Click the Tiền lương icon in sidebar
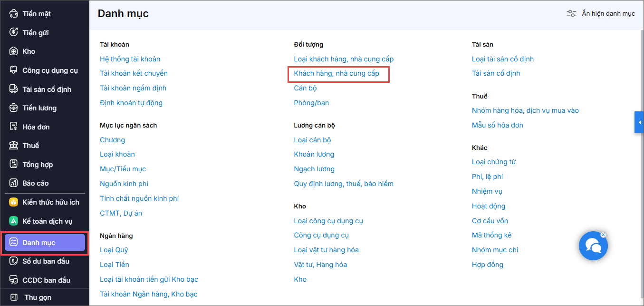Viewport: 644px width, 306px height. tap(14, 108)
